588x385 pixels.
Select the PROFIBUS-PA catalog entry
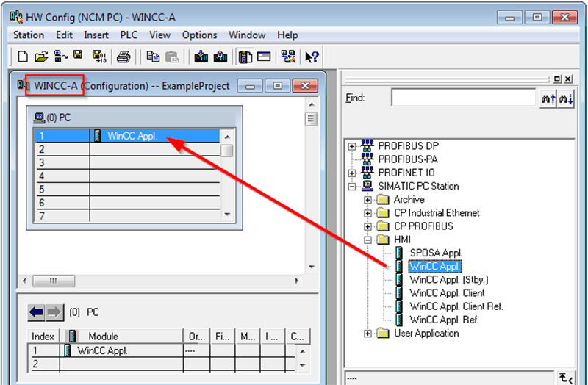pos(408,159)
